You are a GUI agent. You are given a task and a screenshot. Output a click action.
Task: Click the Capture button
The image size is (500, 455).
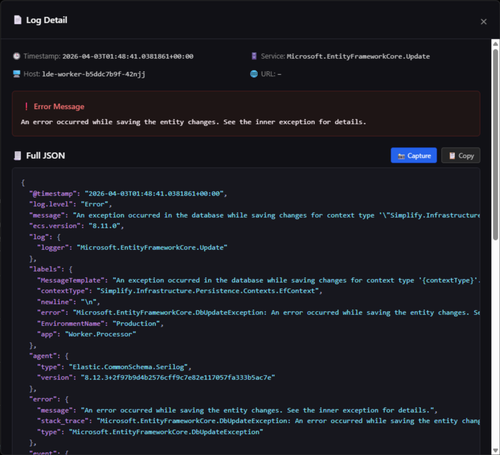pyautogui.click(x=414, y=155)
